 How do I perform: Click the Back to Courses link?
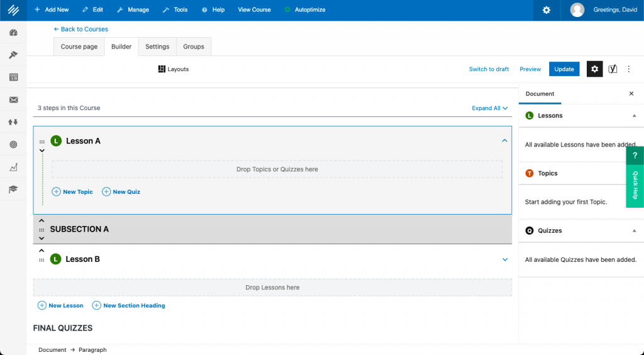(80, 29)
